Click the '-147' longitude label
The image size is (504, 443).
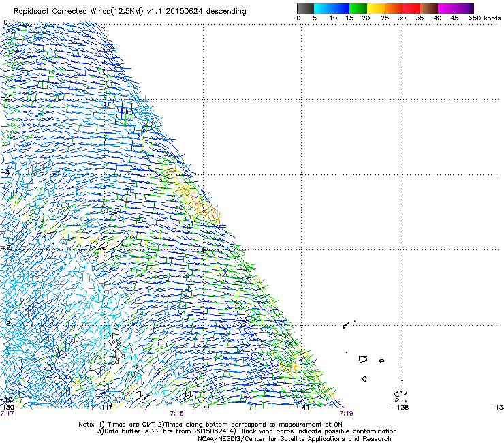coord(104,408)
